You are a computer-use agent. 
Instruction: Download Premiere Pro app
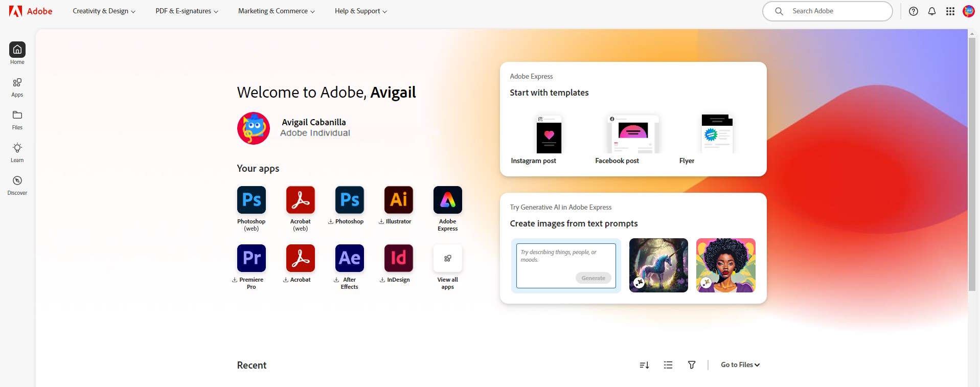point(252,258)
